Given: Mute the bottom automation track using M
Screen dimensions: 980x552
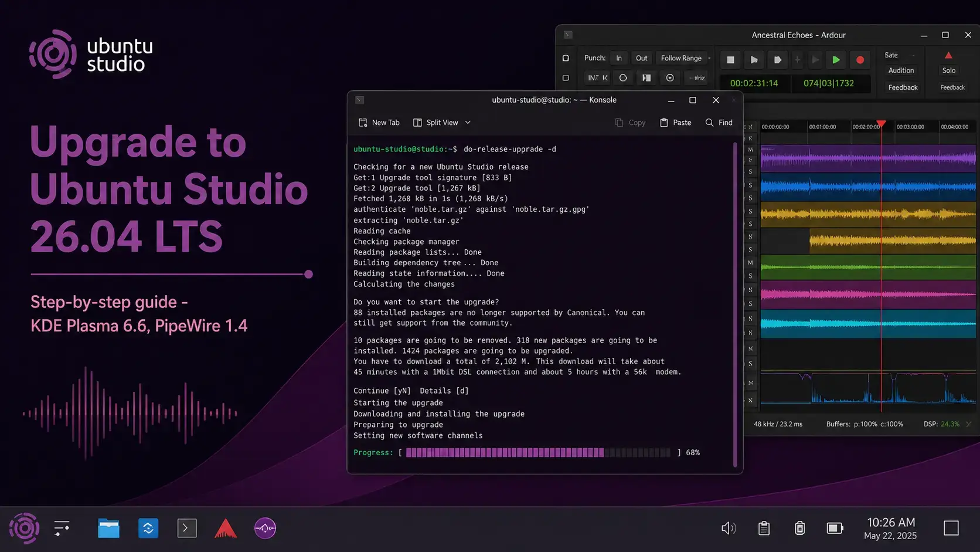Looking at the screenshot, I should [750, 382].
